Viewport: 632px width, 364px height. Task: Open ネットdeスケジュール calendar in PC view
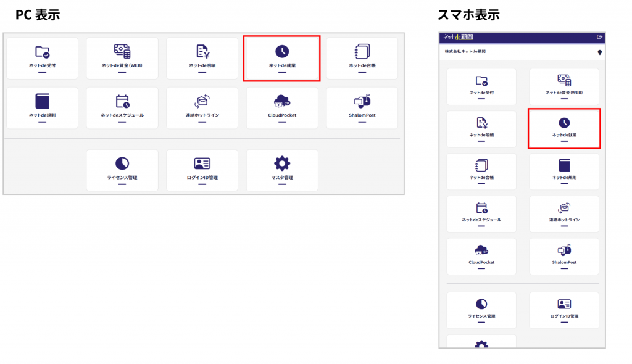122,101
